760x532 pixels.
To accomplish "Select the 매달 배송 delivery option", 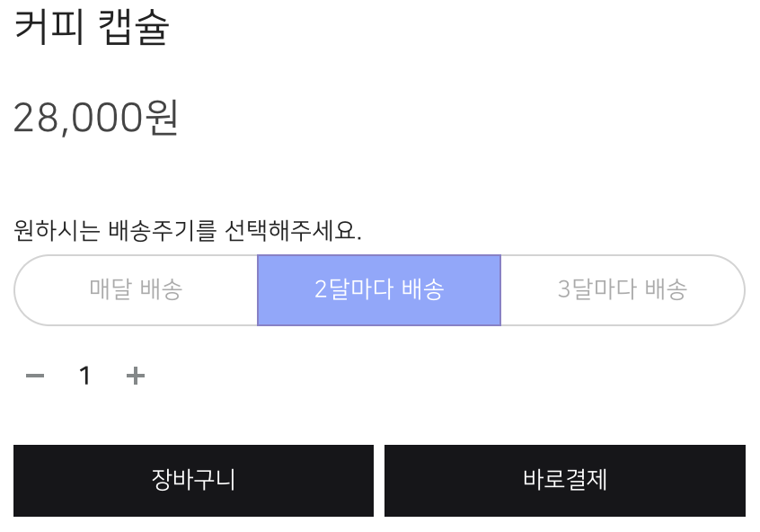I will pos(137,290).
